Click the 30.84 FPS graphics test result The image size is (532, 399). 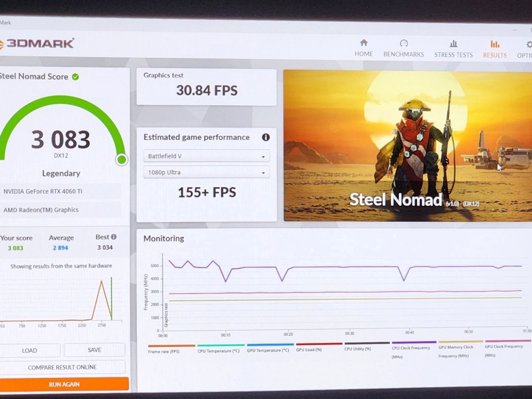[x=207, y=90]
